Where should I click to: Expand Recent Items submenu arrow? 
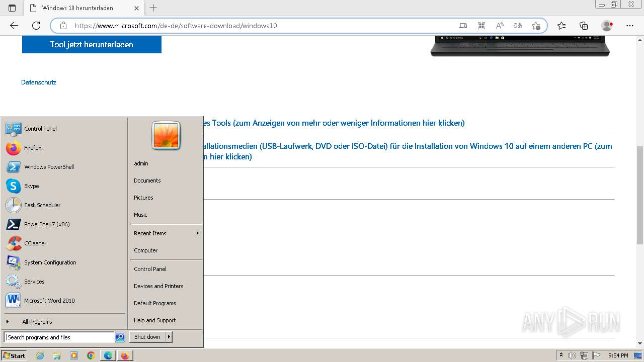(198, 233)
